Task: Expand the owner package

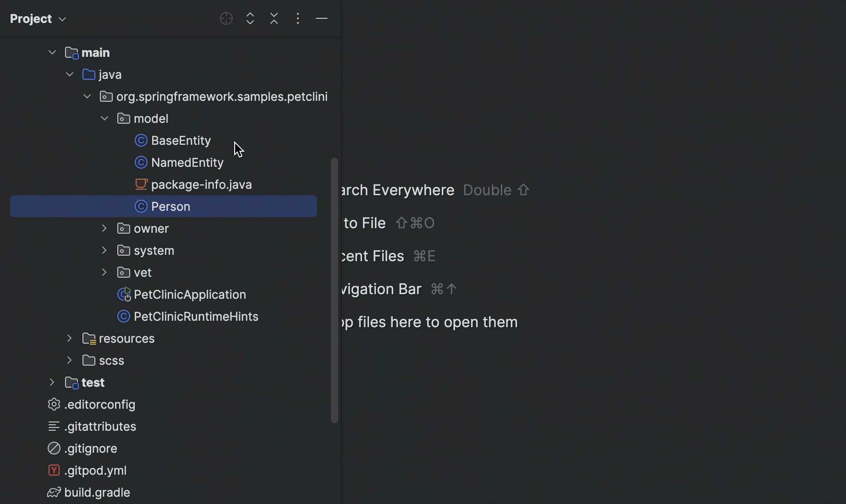Action: [104, 228]
